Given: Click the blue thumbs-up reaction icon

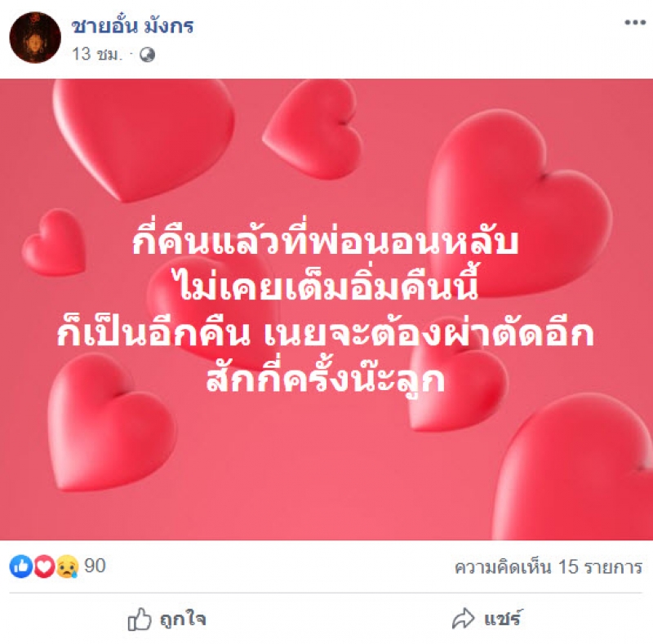Looking at the screenshot, I should pos(21,566).
